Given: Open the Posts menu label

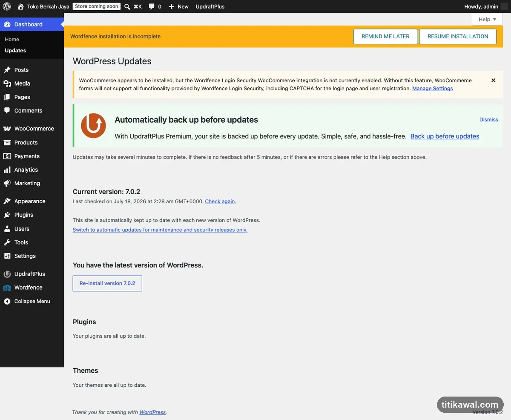Looking at the screenshot, I should point(21,70).
